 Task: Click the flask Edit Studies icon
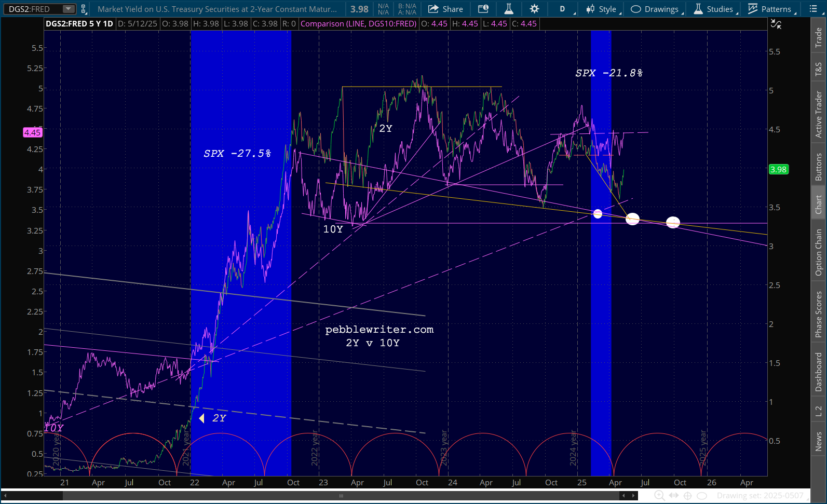[x=509, y=9]
